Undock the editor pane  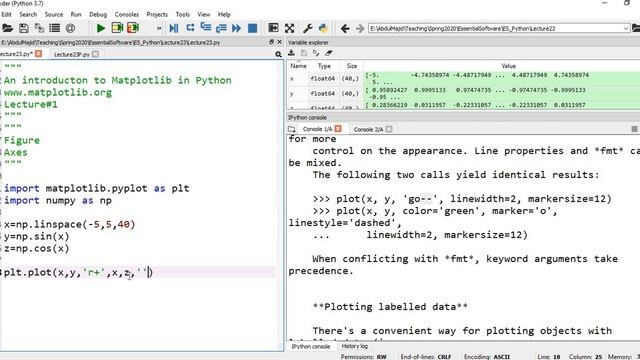pyautogui.click(x=271, y=42)
